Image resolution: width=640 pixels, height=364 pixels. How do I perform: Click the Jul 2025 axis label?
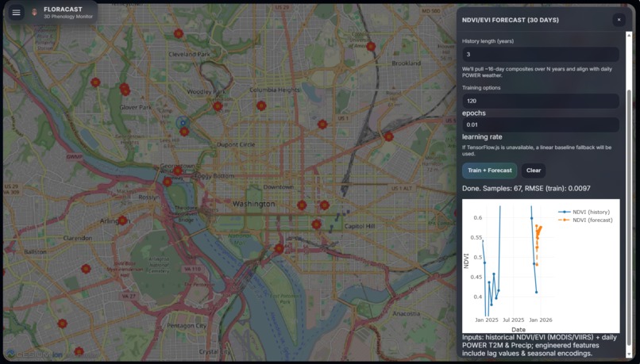(x=513, y=320)
